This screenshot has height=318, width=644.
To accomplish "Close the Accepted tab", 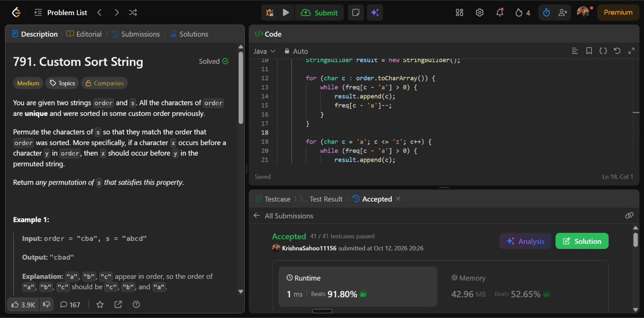I will click(x=398, y=199).
